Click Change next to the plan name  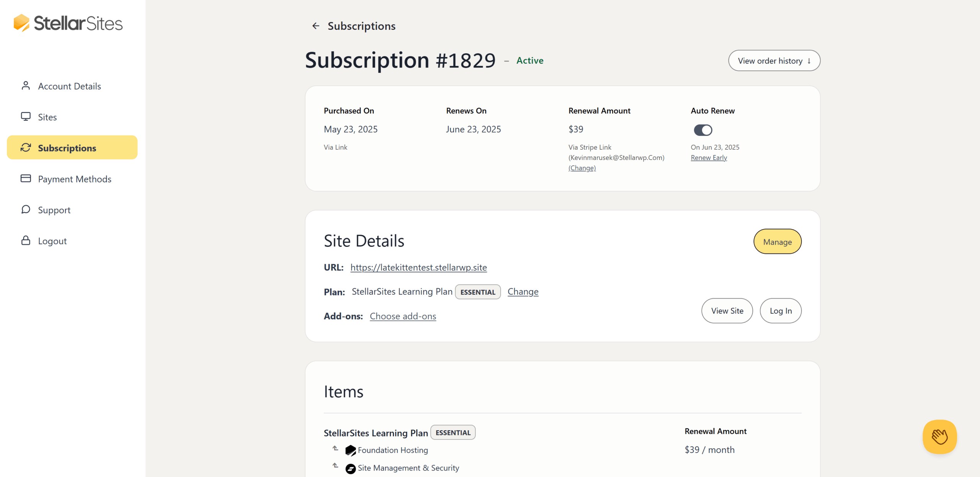(x=523, y=291)
